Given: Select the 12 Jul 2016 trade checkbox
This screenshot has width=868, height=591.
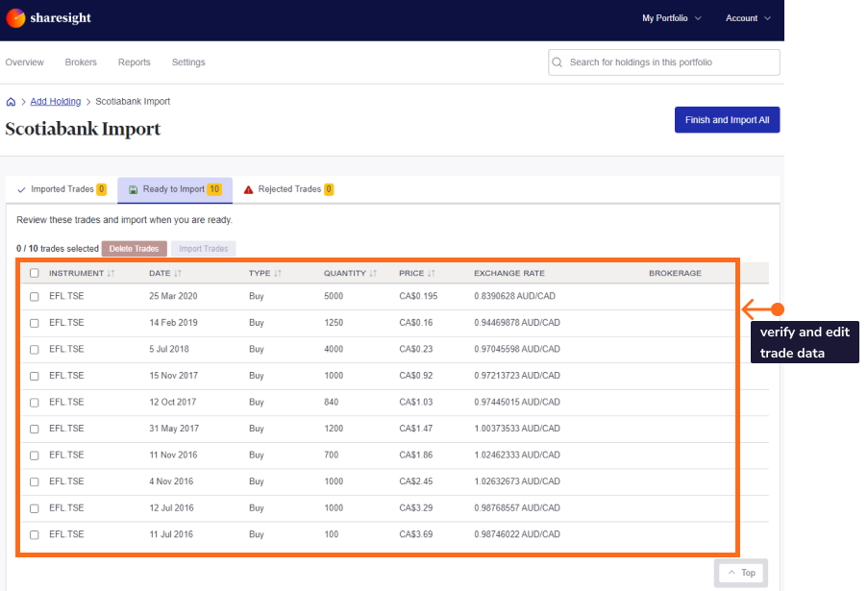Looking at the screenshot, I should pos(35,508).
